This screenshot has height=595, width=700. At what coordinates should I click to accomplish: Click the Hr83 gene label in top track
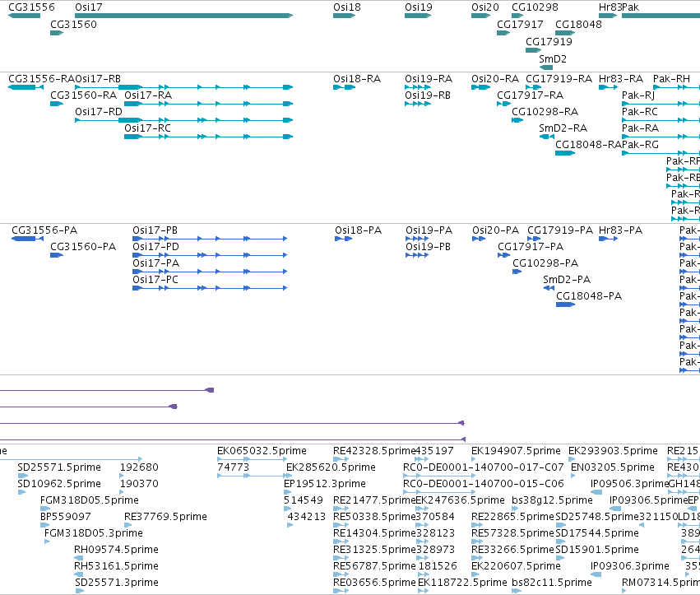pyautogui.click(x=610, y=7)
